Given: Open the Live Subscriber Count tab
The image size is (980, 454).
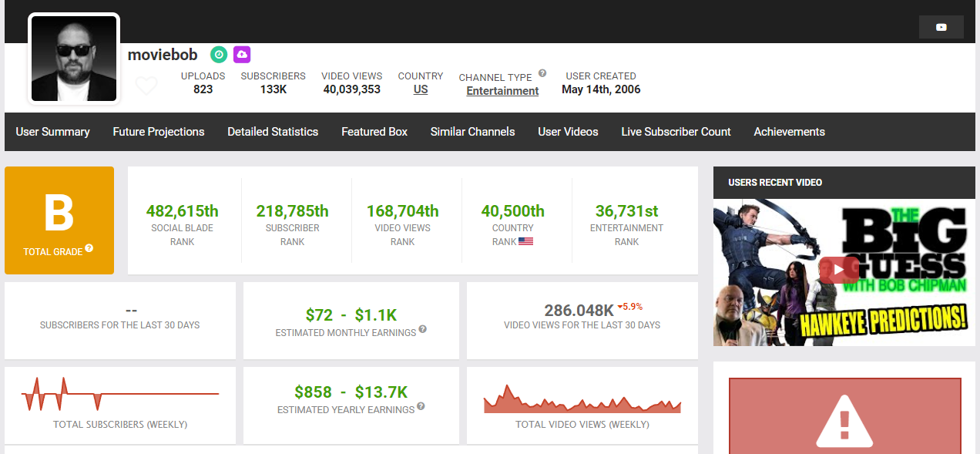Looking at the screenshot, I should [676, 132].
